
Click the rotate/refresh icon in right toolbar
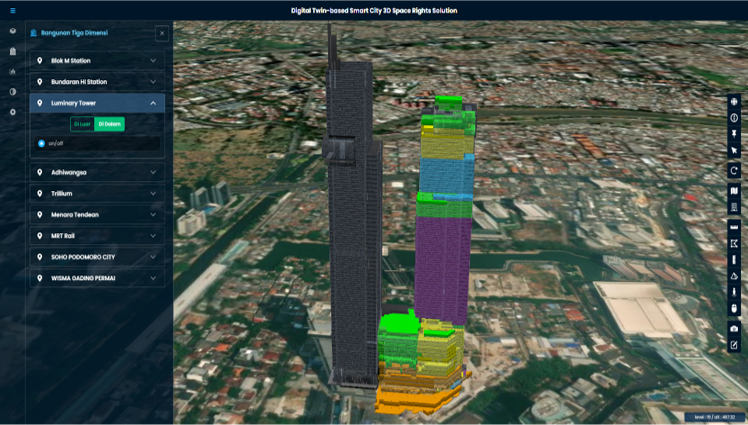click(734, 171)
